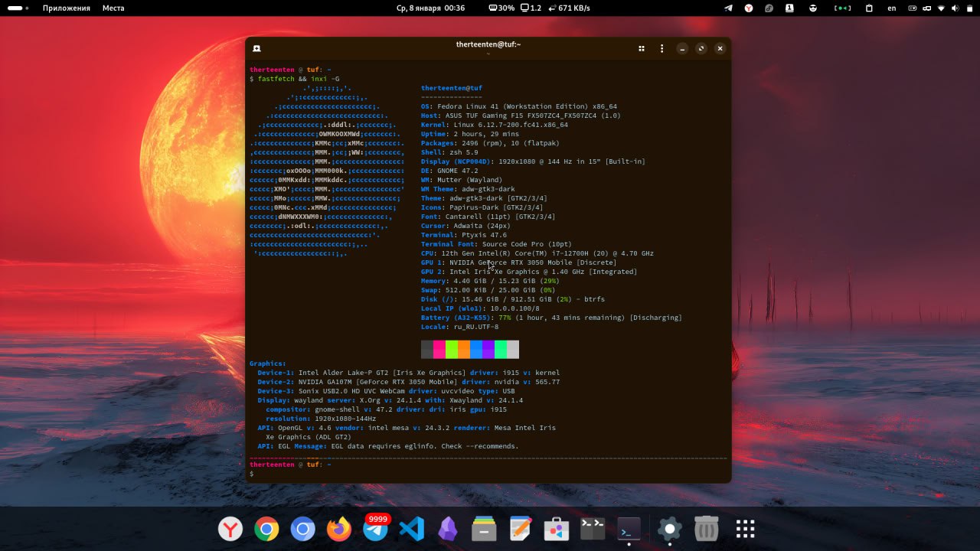Show the terminal tab overview grid
This screenshot has width=980, height=551.
[x=642, y=48]
